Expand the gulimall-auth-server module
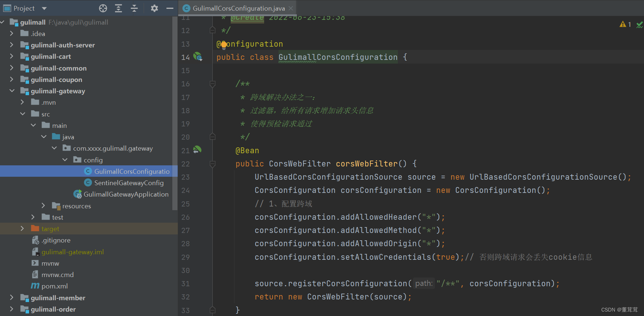This screenshot has height=316, width=644. tap(11, 45)
